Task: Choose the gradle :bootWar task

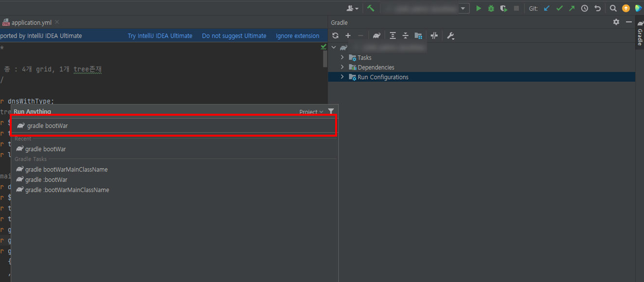Action: [x=174, y=179]
